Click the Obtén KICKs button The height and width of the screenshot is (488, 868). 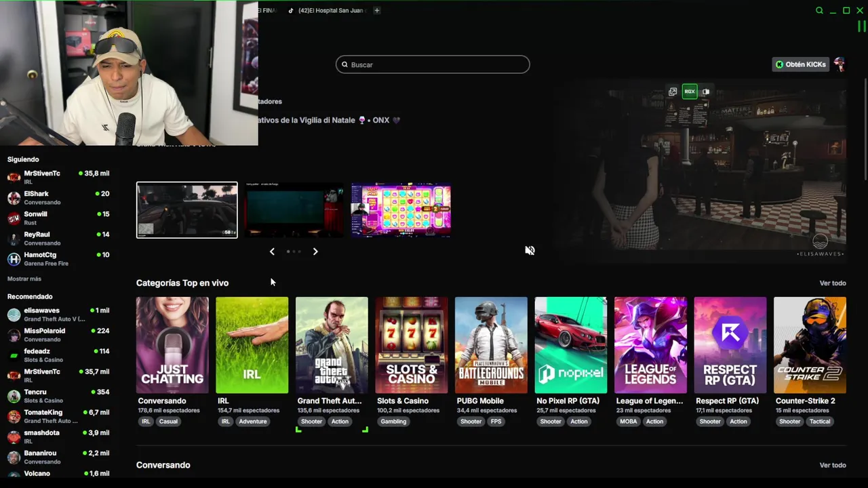(x=801, y=64)
